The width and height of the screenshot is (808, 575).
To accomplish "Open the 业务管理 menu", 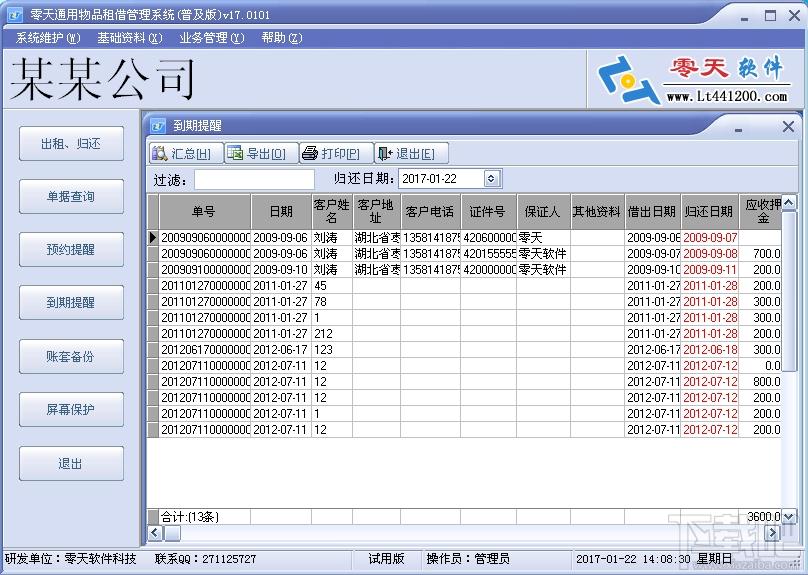I will [x=211, y=38].
